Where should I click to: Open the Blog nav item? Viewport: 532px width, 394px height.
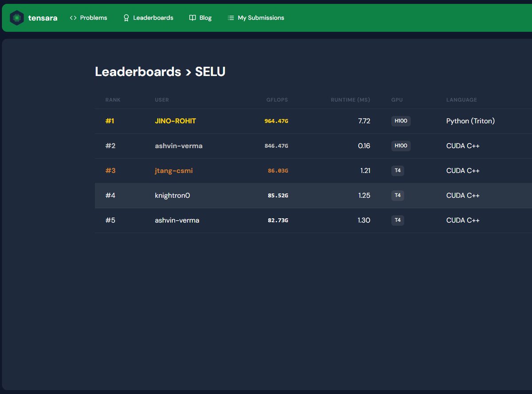click(200, 18)
